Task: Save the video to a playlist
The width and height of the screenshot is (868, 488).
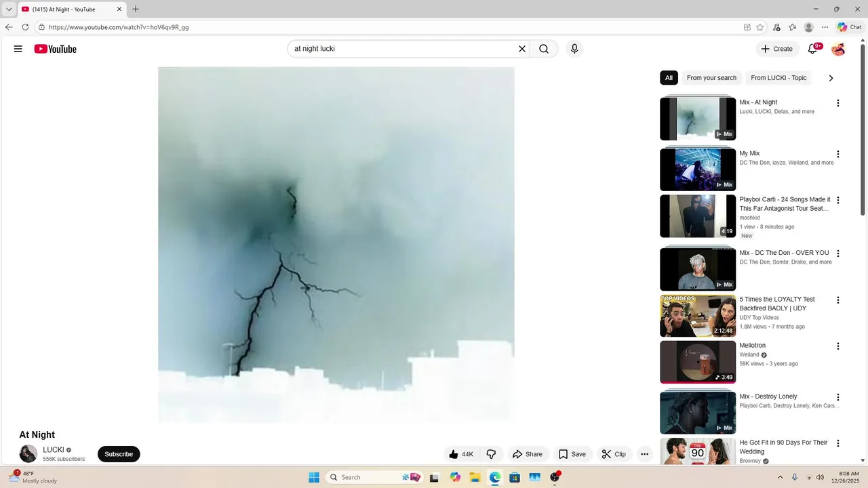Action: click(x=572, y=454)
